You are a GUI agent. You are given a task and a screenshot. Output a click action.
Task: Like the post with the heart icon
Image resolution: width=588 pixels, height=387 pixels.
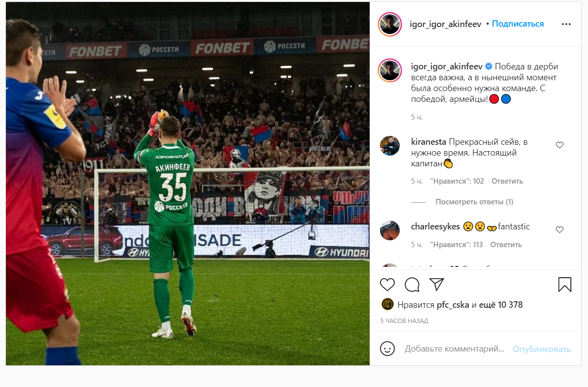387,285
